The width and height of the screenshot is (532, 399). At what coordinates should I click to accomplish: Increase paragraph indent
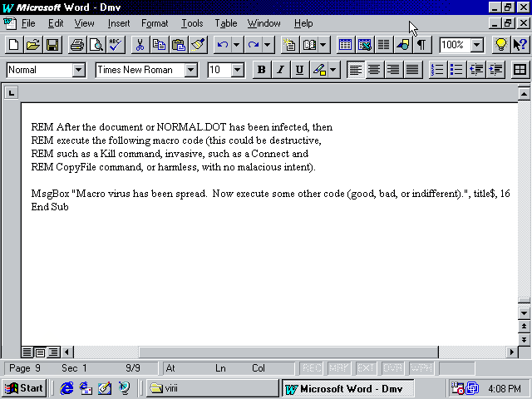pos(495,70)
